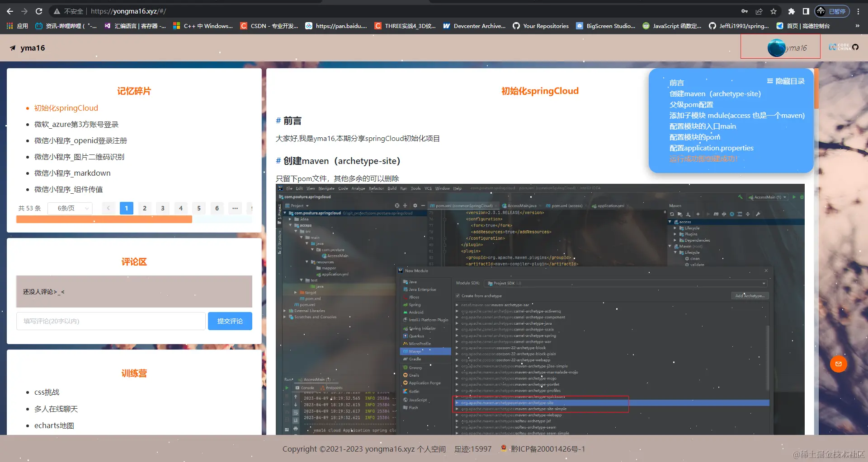
Task: Expand the hidden bookmarks with the » chevron
Action: click(x=857, y=26)
